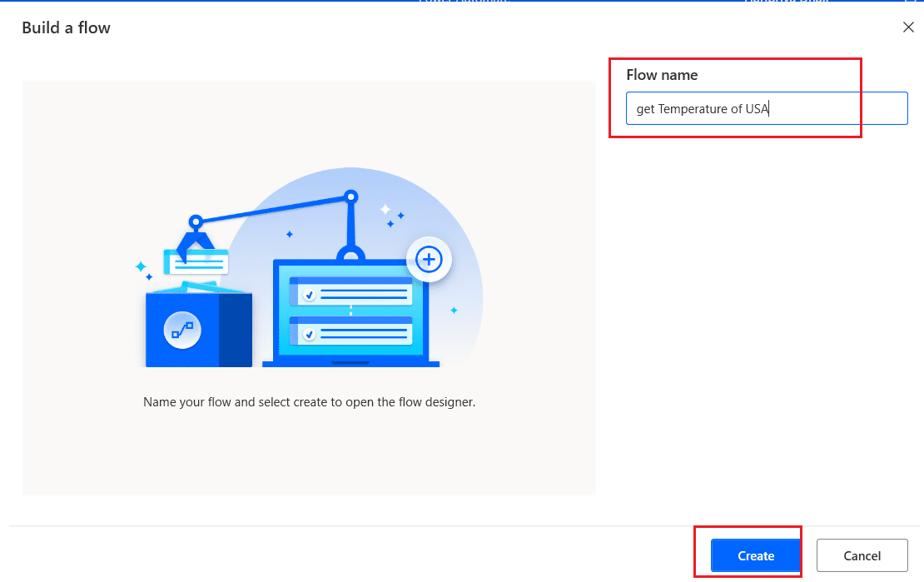Image resolution: width=924 pixels, height=582 pixels.
Task: Click the Flow name label
Action: point(662,74)
